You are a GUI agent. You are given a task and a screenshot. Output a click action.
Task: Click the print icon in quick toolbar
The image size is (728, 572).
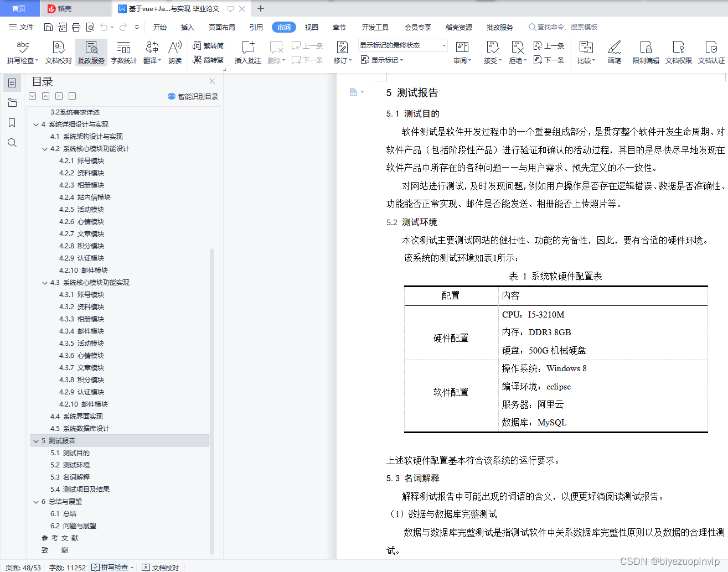click(76, 27)
